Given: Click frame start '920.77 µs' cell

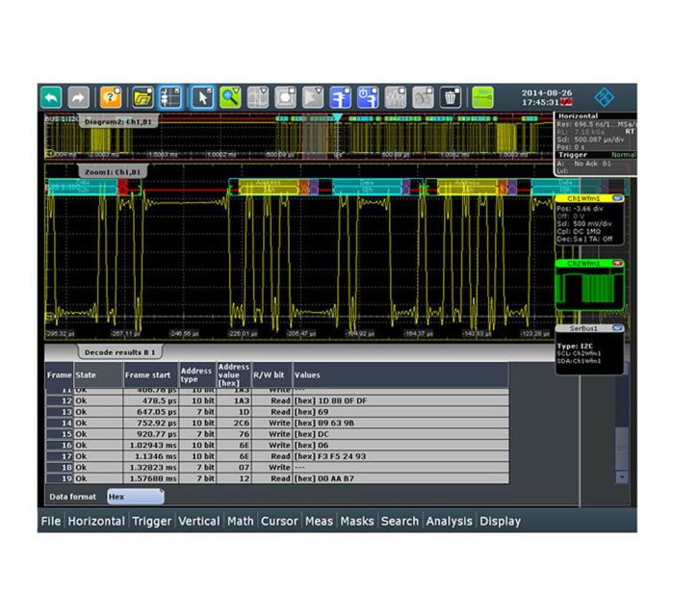Looking at the screenshot, I should (151, 434).
